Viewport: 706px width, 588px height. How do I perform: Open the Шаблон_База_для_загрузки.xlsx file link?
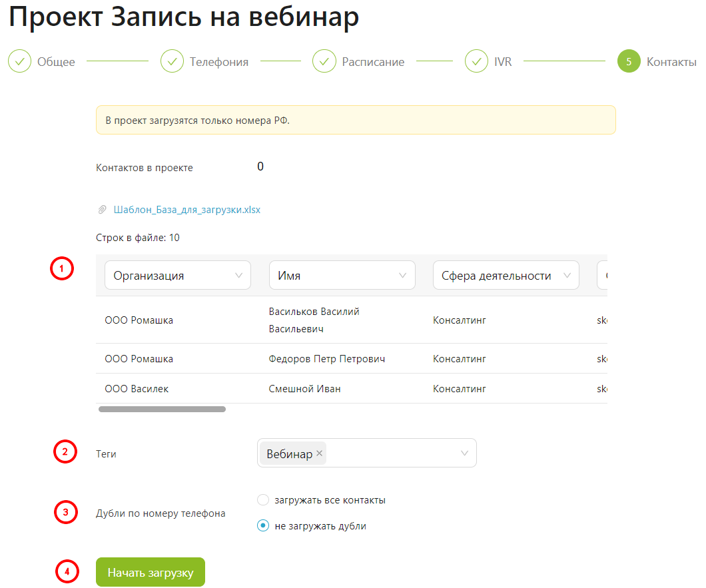coord(187,210)
